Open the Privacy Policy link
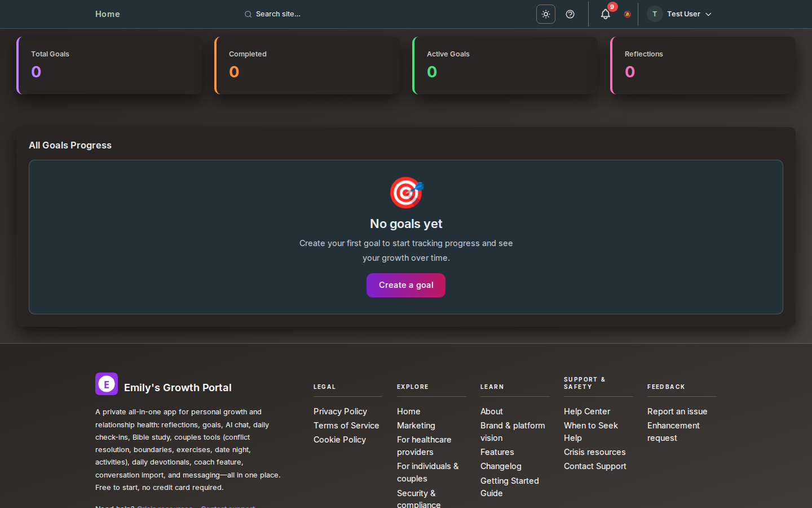 coord(340,411)
